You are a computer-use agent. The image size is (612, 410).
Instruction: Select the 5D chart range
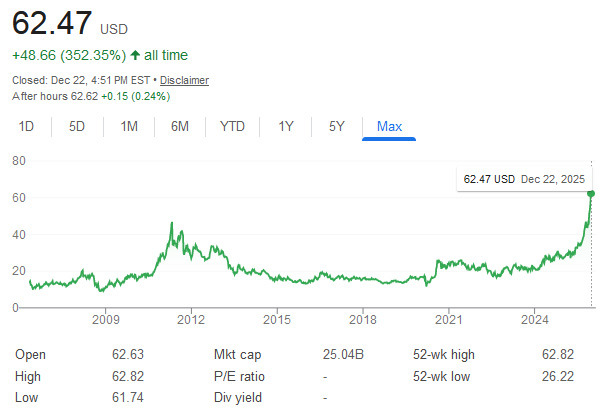tap(77, 126)
